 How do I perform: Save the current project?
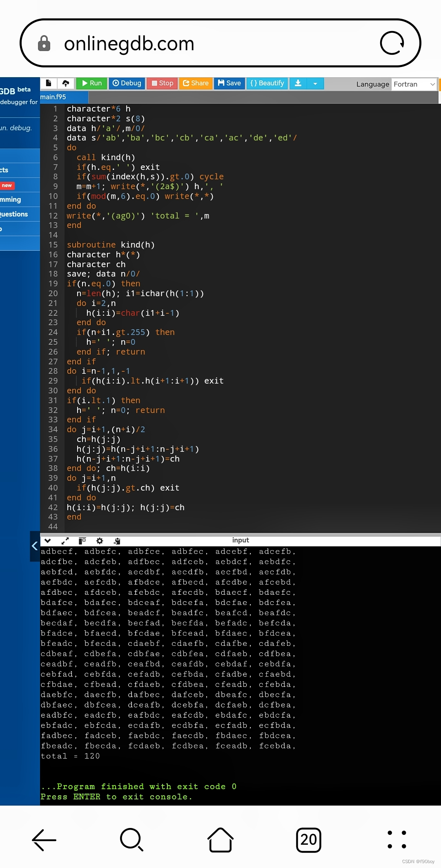tap(229, 83)
